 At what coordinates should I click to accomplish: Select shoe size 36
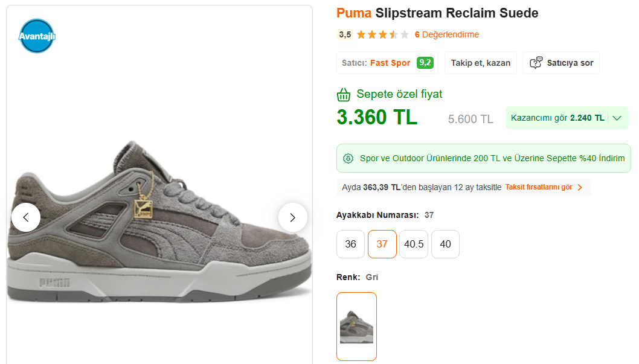point(350,244)
